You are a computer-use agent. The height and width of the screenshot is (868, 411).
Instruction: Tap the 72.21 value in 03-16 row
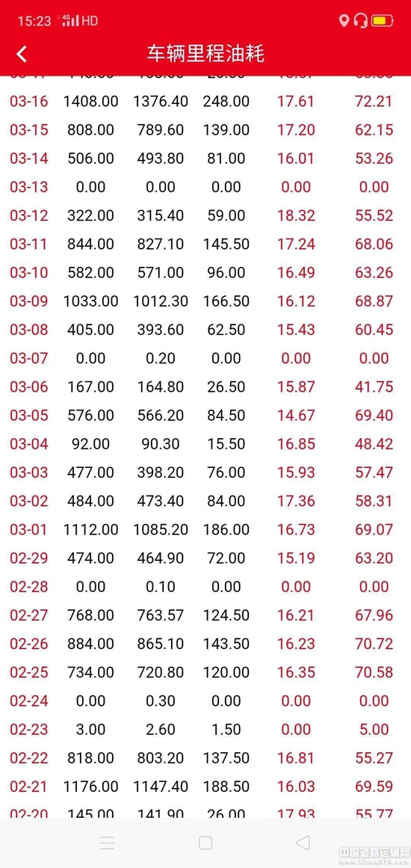[x=374, y=101]
